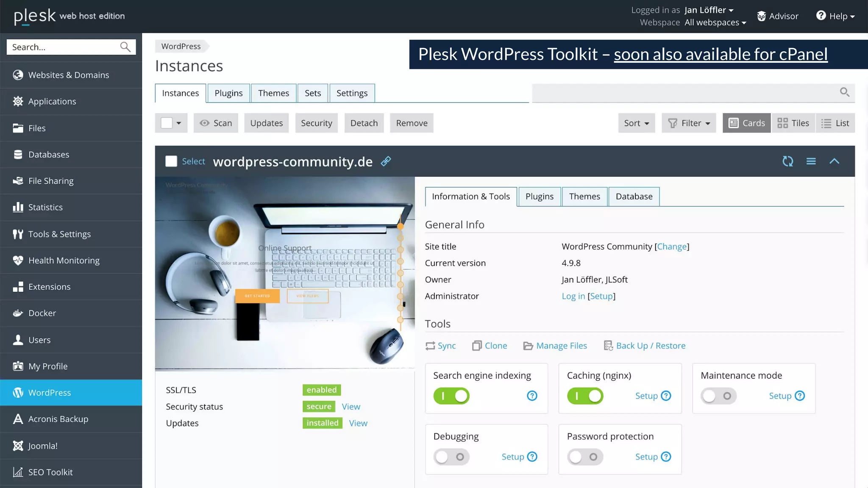Open the SEO Toolkit chart icon
Image resolution: width=868 pixels, height=488 pixels.
(18, 472)
